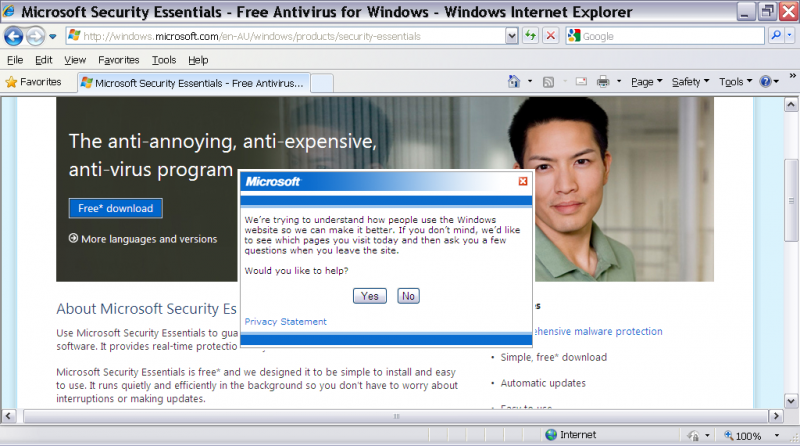Open the File menu

pos(15,60)
